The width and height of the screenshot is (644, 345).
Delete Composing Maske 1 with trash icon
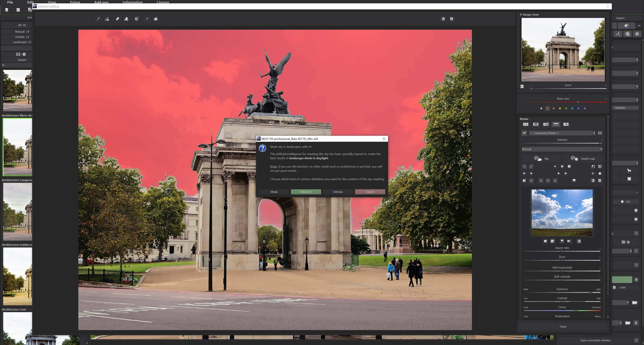pos(600,133)
